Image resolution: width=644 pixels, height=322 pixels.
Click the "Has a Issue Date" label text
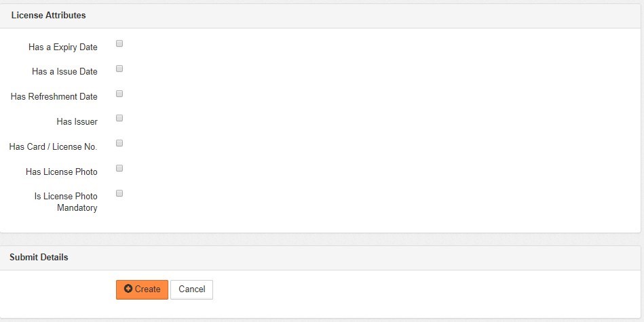(64, 72)
